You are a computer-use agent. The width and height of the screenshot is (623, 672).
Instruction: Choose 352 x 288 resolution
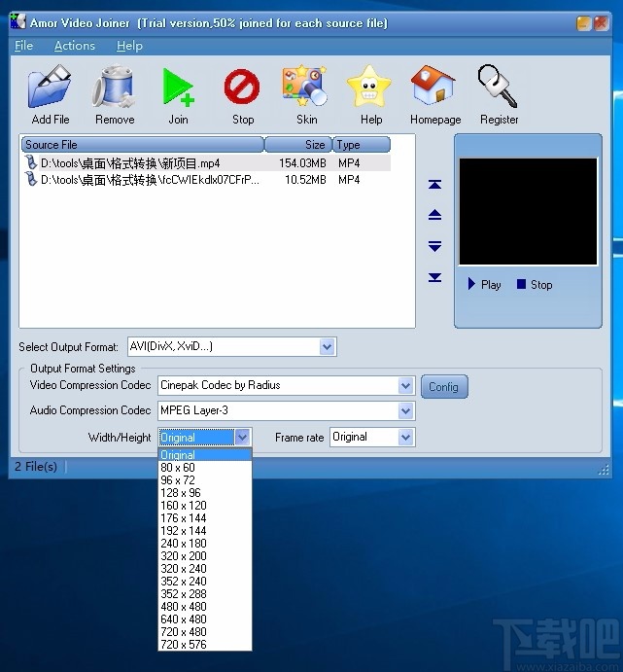pyautogui.click(x=205, y=594)
